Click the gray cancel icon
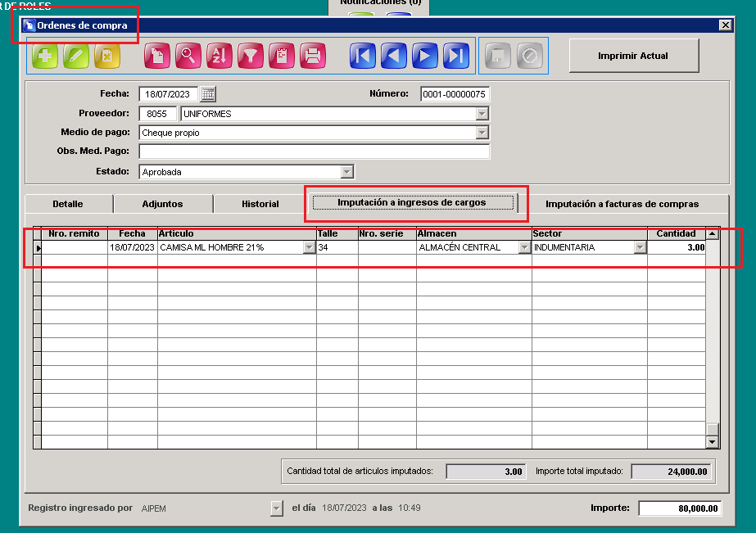The height and width of the screenshot is (533, 756). pyautogui.click(x=529, y=56)
